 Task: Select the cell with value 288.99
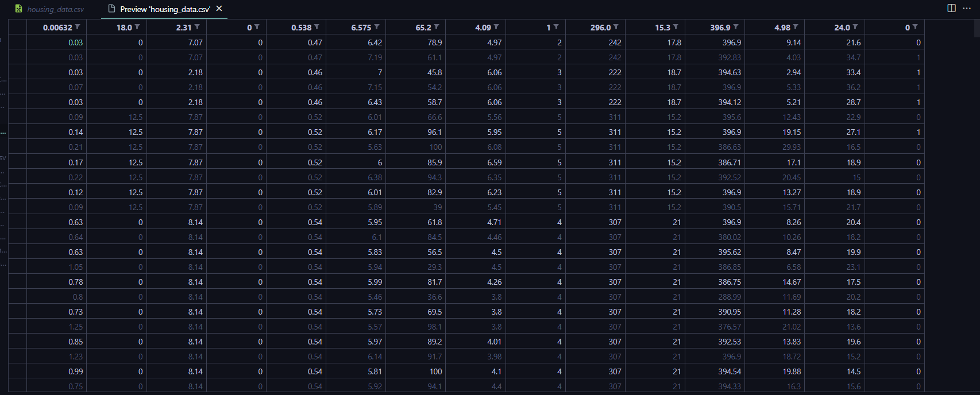715,297
